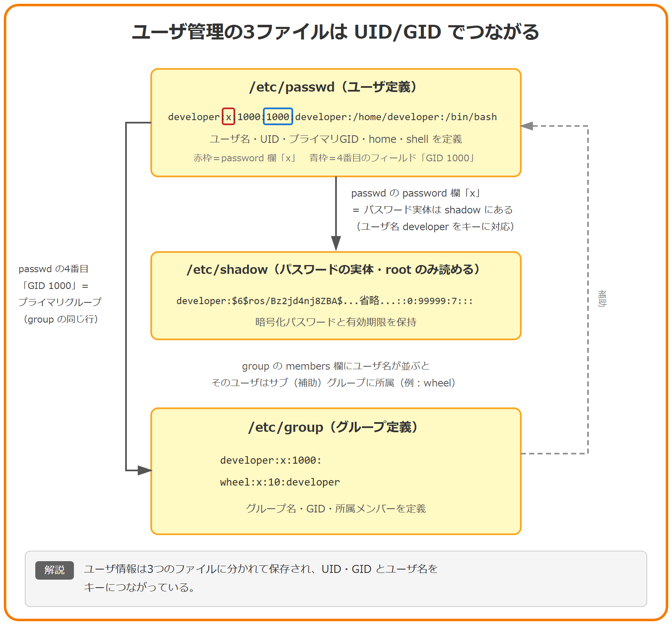
Task: Click ユーザ情報は3つのファイルに分かれて explanation line
Action: pos(261,569)
